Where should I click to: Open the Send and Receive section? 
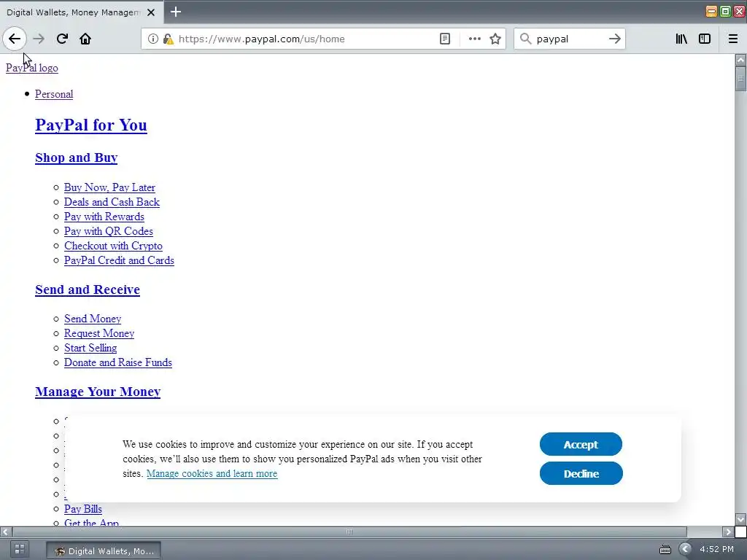88,289
